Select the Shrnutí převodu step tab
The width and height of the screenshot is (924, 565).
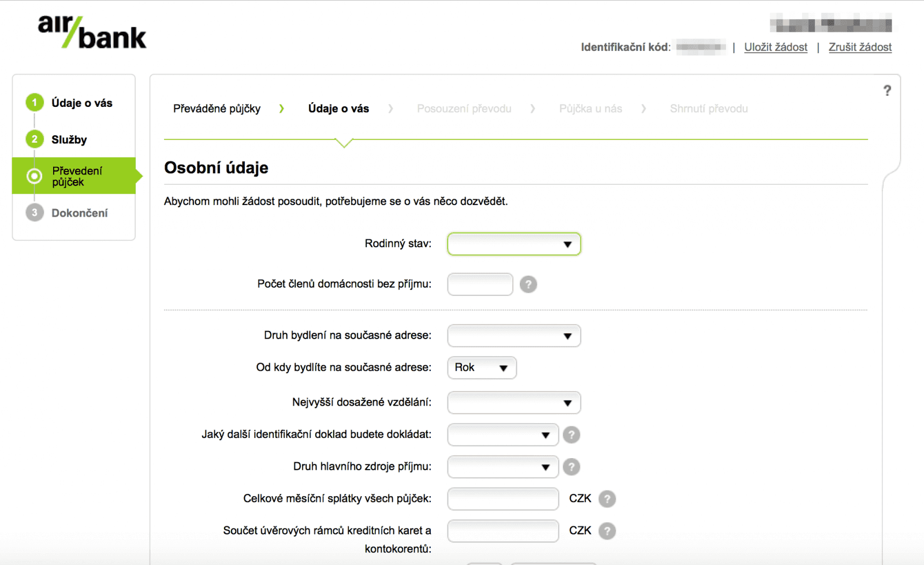pos(709,109)
